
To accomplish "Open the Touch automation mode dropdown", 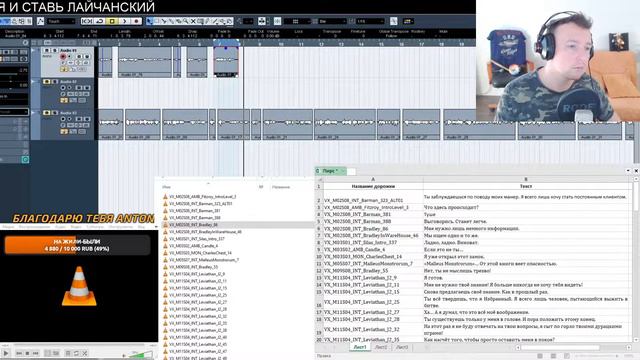I will point(61,21).
